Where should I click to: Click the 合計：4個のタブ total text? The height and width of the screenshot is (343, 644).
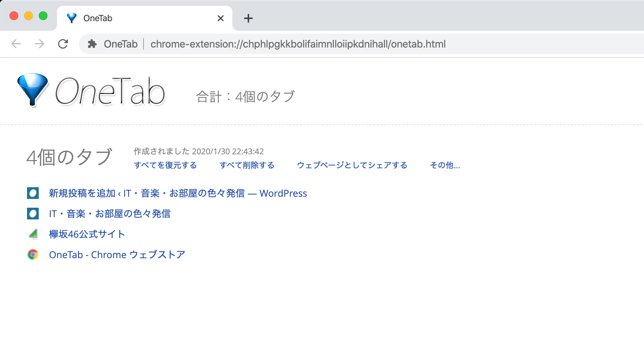(x=245, y=97)
